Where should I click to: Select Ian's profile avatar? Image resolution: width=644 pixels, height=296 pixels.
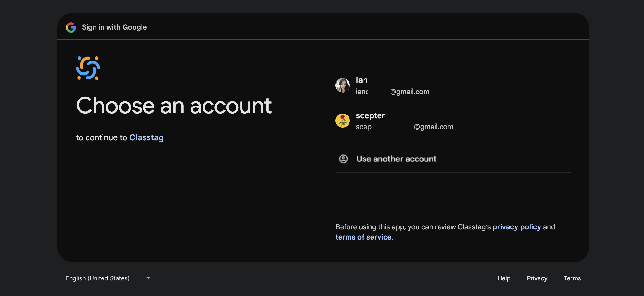click(x=342, y=85)
